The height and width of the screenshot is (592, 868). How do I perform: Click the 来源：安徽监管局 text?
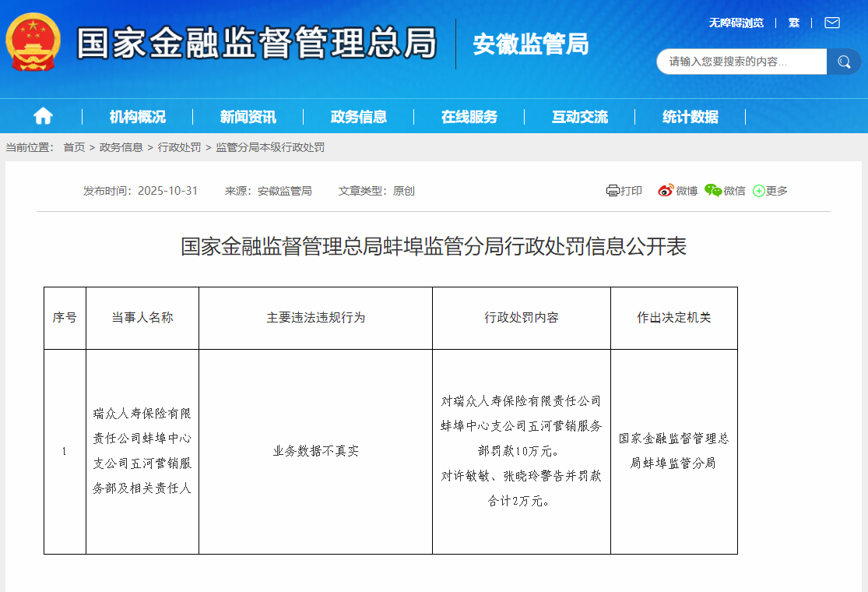point(269,191)
